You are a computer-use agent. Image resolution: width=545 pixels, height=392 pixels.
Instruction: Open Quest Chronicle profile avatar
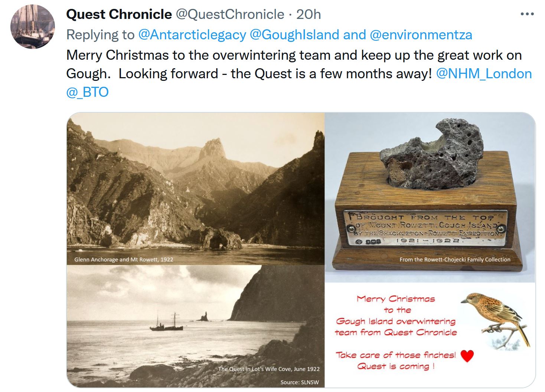(33, 27)
